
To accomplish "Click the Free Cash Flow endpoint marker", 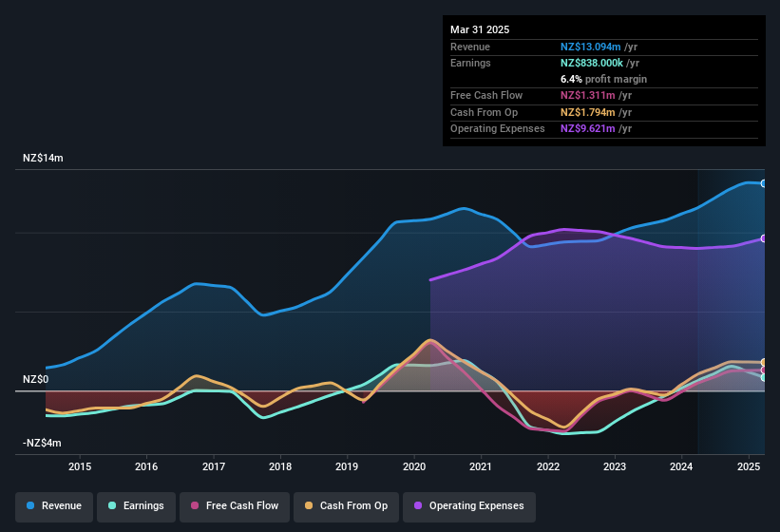I will coord(764,370).
